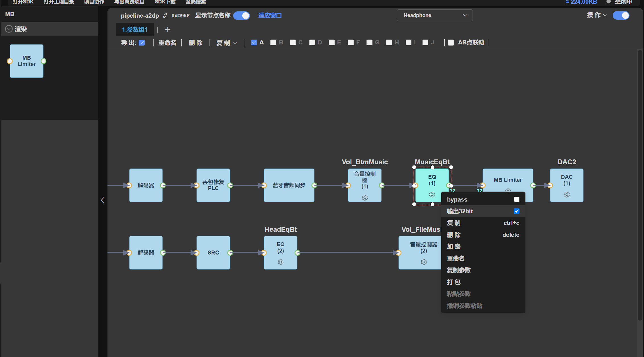Expand the 复制 dropdown in toolbar
Screen dimensions: 644x357
coord(227,43)
